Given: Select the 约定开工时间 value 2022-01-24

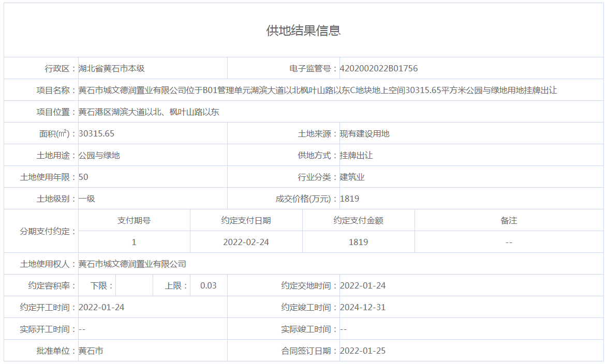Looking at the screenshot, I should click(x=101, y=307).
